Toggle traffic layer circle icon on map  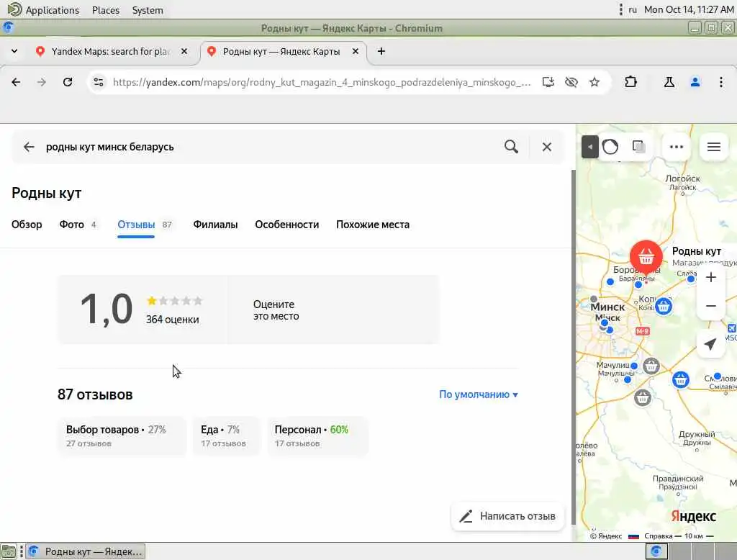tap(610, 147)
